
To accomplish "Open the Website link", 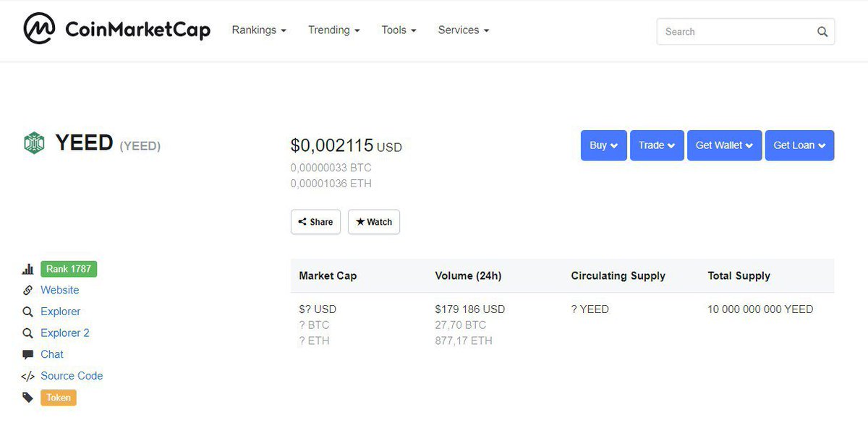I will click(x=60, y=290).
